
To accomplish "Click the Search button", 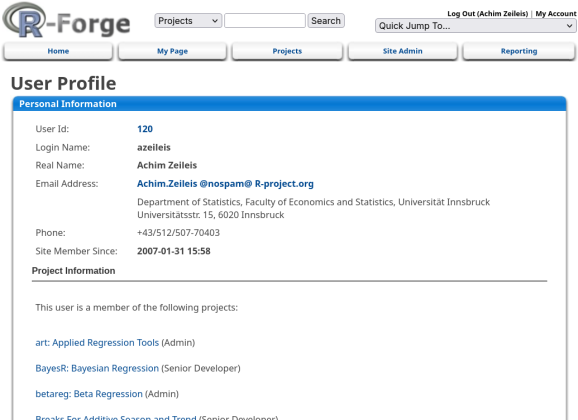I will click(326, 21).
